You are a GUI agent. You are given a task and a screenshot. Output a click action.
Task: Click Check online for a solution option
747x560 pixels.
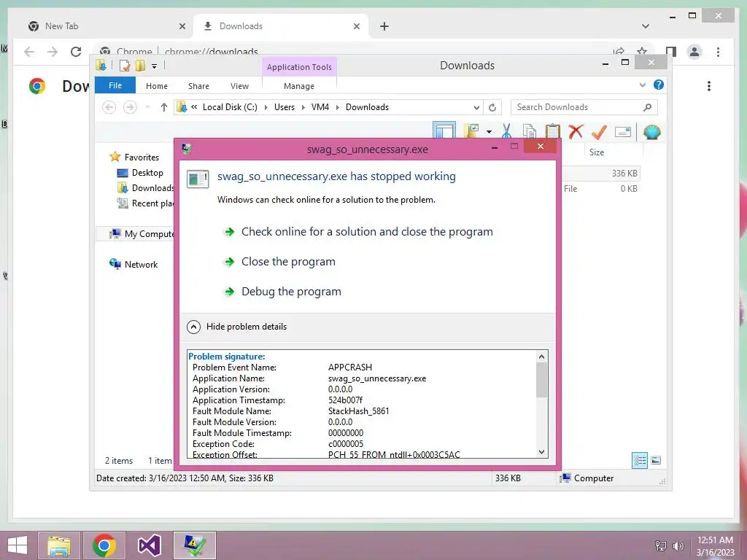(x=367, y=232)
